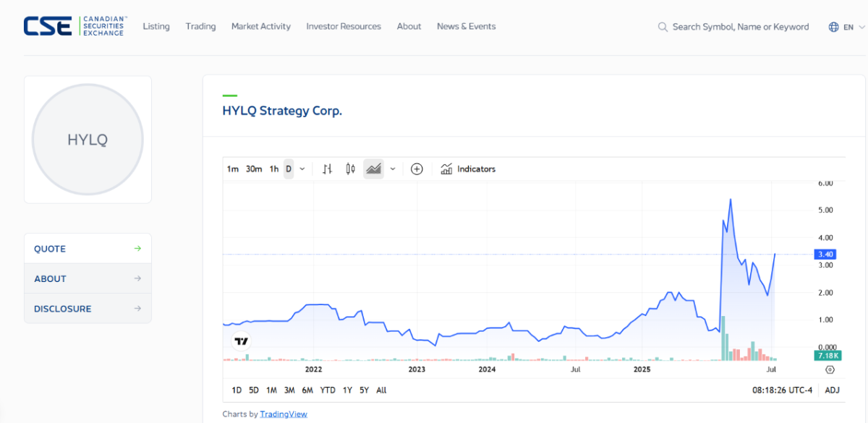
Task: Open the Investor Resources menu
Action: (344, 27)
